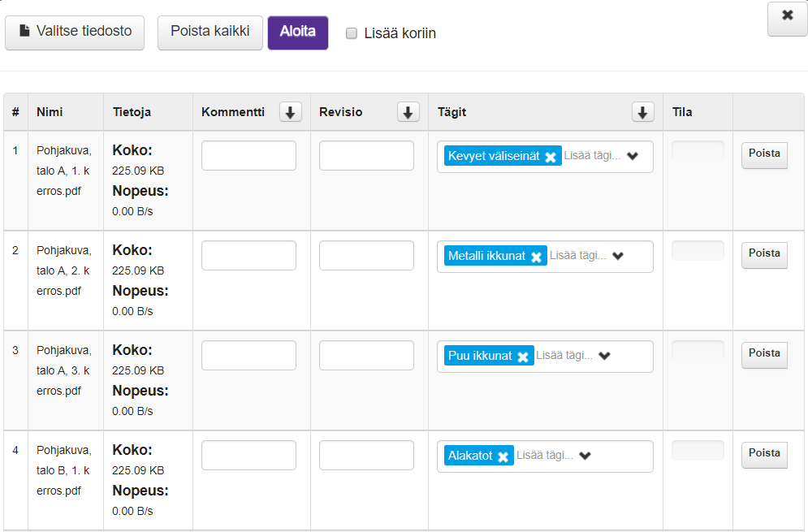Delete row 1 using Poista

click(x=764, y=154)
